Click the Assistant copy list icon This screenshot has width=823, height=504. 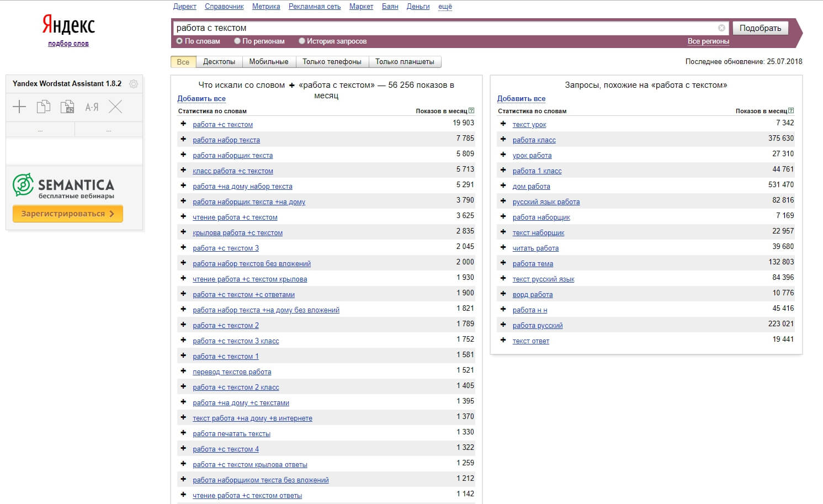coord(43,107)
